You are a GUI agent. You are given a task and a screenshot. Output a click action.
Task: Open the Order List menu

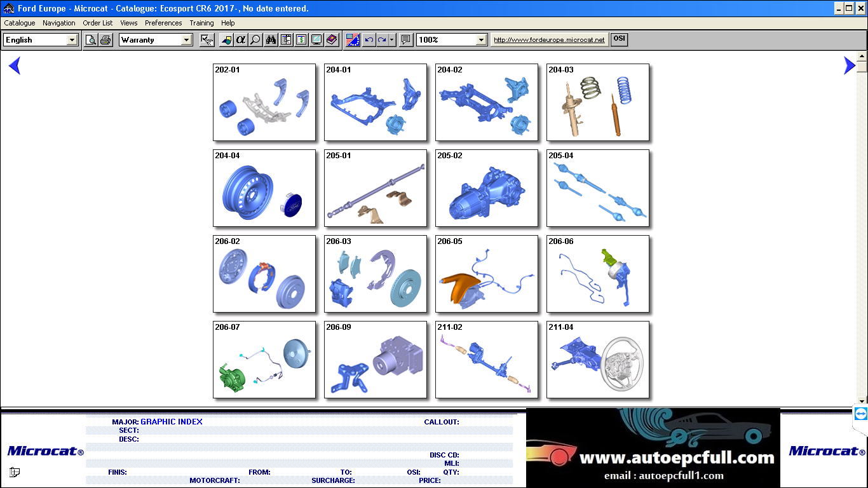(98, 23)
